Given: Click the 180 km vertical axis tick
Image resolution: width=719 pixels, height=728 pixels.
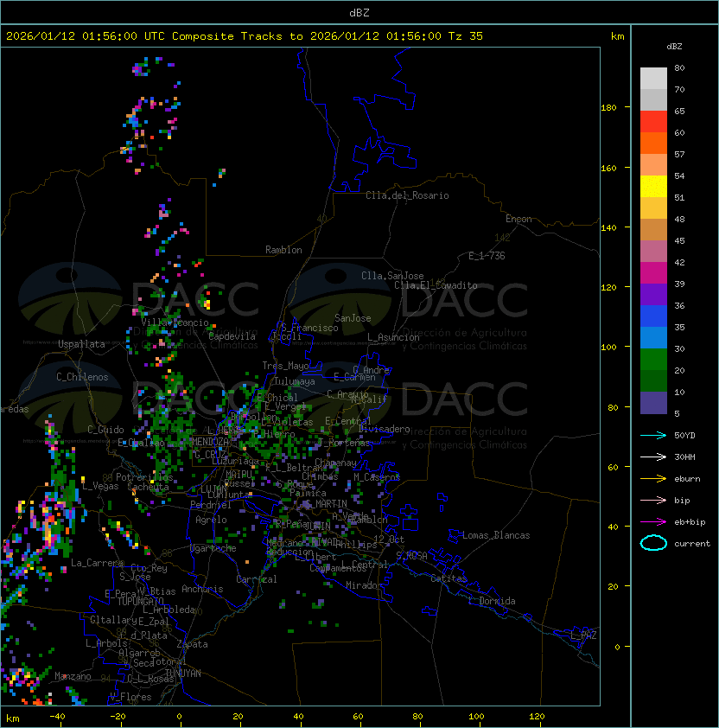Looking at the screenshot, I should coord(608,108).
